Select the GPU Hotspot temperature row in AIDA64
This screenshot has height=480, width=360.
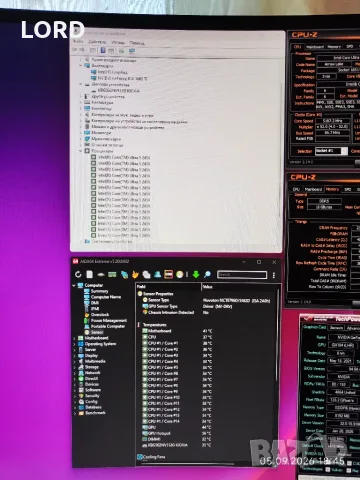point(207,433)
